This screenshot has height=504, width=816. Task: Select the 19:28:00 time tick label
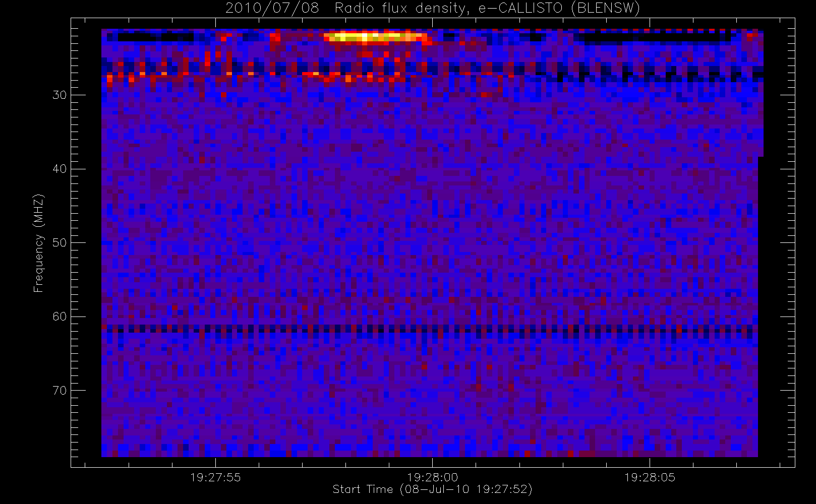pyautogui.click(x=433, y=477)
